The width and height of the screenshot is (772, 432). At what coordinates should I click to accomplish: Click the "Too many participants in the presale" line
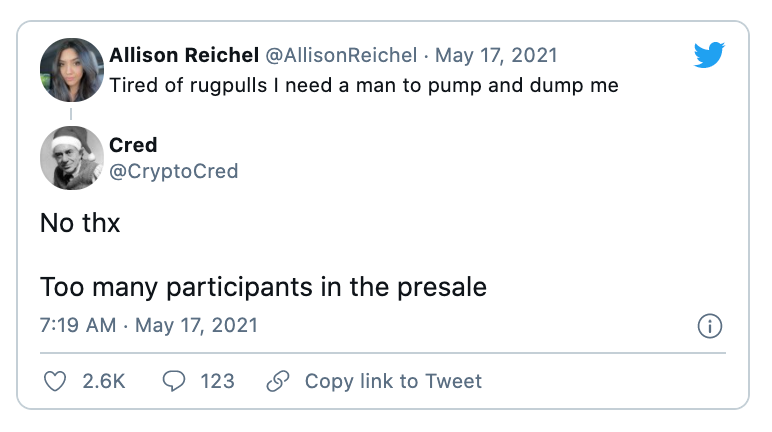click(x=263, y=288)
